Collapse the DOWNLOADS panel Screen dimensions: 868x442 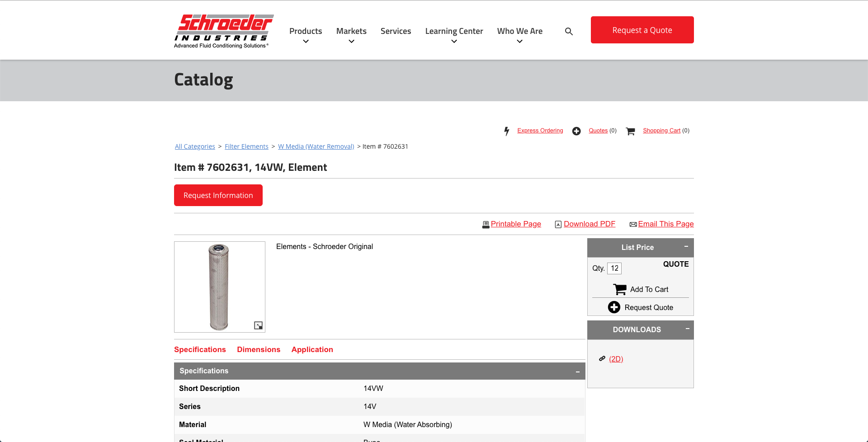tap(687, 329)
